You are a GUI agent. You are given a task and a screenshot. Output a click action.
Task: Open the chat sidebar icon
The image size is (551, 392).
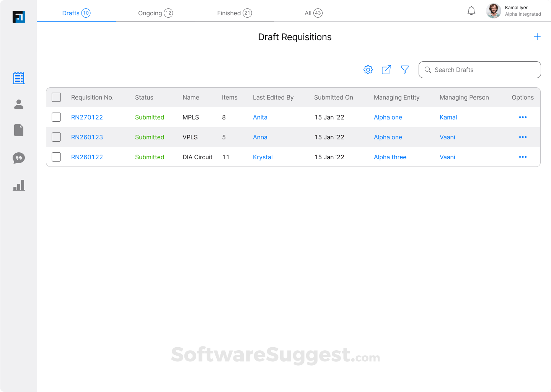[x=19, y=158]
